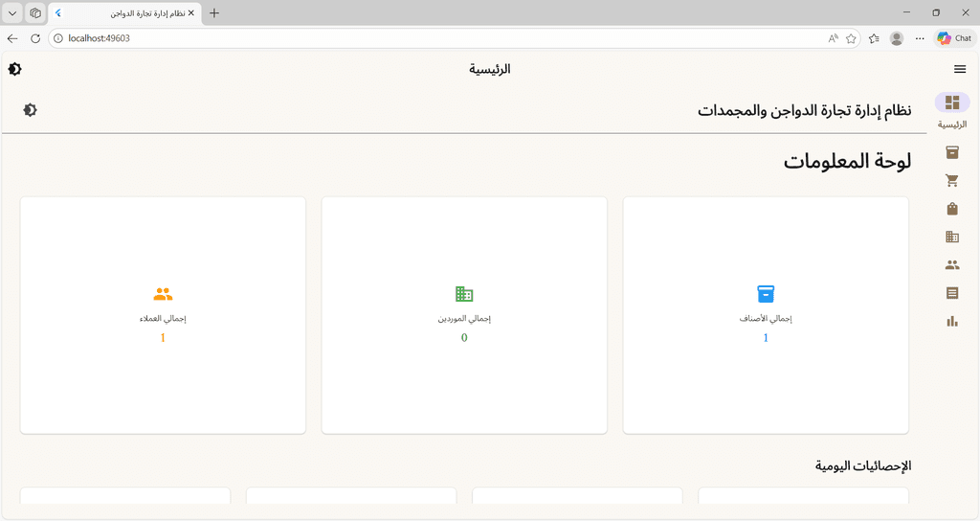Screen dimensions: 980x521
Task: Add page to favorites star icon
Action: coord(851,38)
